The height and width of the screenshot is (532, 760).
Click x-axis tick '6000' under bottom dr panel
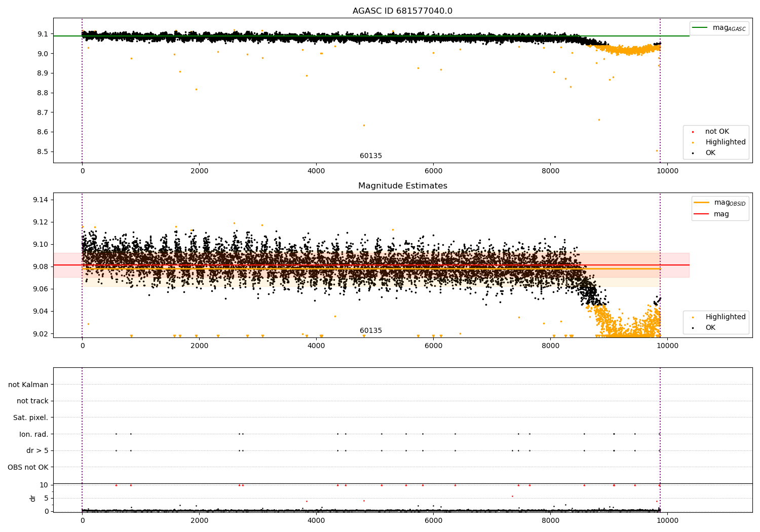(x=433, y=521)
